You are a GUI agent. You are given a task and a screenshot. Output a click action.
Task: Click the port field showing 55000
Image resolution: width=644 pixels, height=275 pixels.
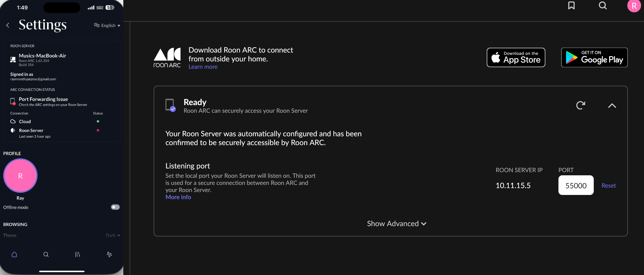coord(576,185)
